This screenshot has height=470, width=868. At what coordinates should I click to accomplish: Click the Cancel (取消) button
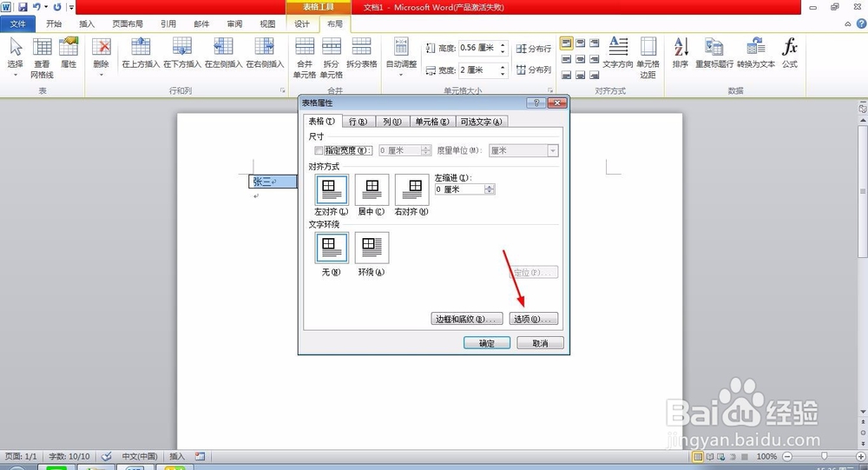(x=540, y=344)
